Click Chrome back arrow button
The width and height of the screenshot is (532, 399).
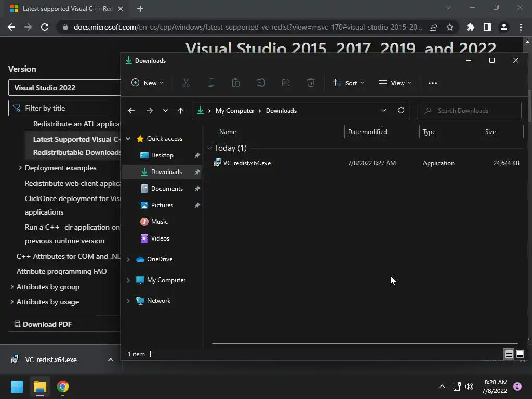pyautogui.click(x=11, y=27)
